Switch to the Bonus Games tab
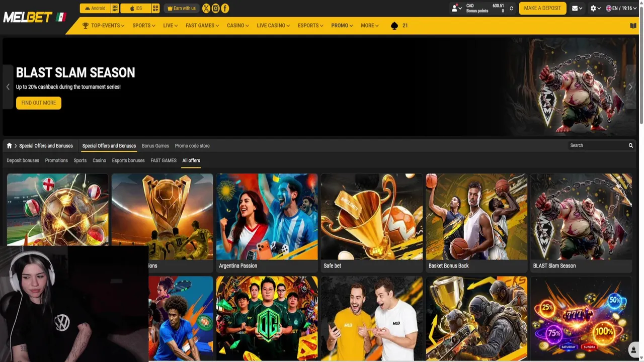The height and width of the screenshot is (362, 644). 155,146
